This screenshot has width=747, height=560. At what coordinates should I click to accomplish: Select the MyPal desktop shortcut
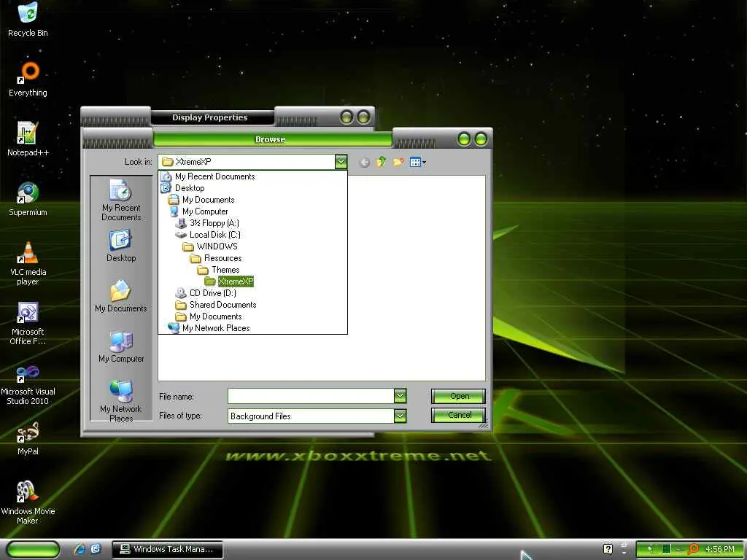[28, 438]
